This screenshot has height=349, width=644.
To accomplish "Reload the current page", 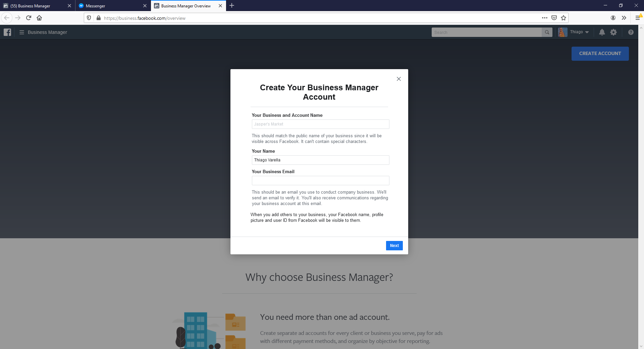I will coord(29,18).
